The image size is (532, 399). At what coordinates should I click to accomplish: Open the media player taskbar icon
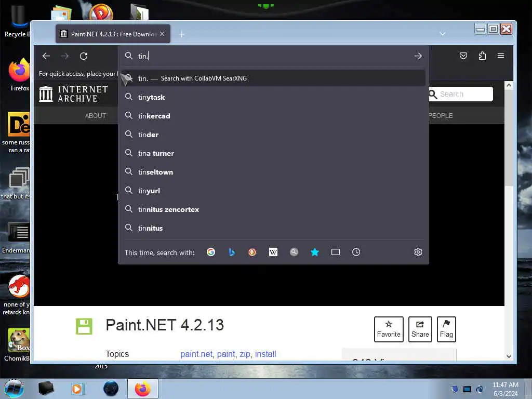click(77, 389)
